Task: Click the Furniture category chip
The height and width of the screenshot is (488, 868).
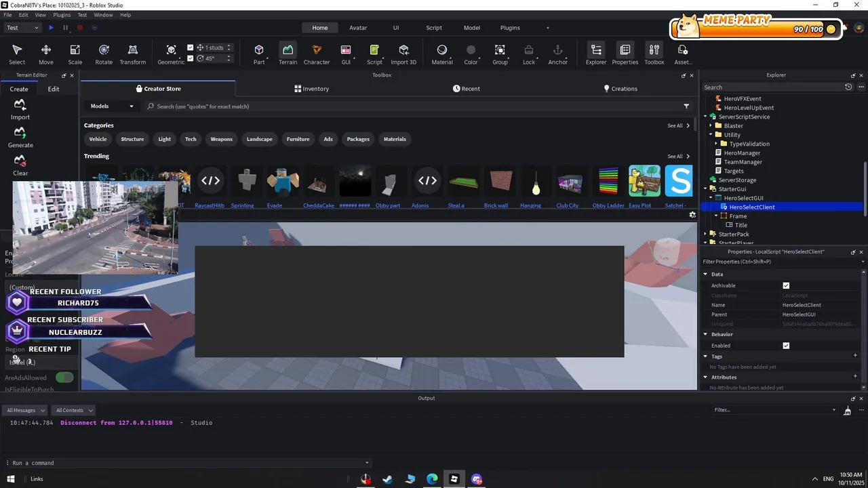Action: (298, 139)
